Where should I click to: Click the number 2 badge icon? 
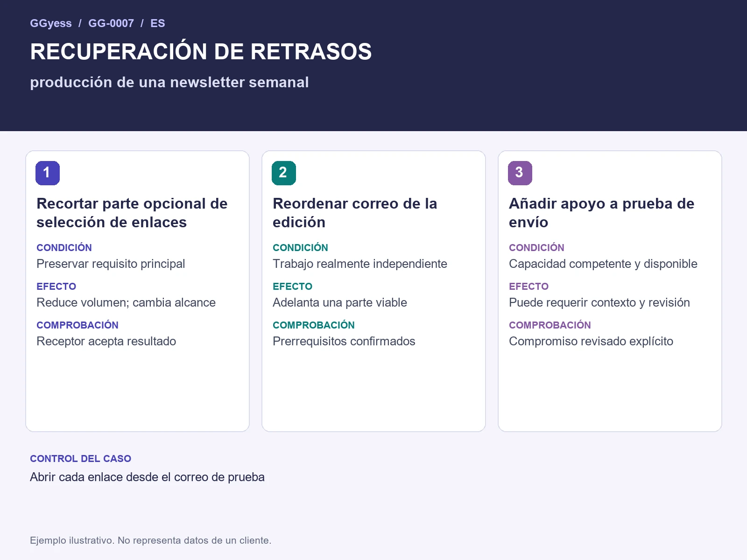pyautogui.click(x=284, y=173)
